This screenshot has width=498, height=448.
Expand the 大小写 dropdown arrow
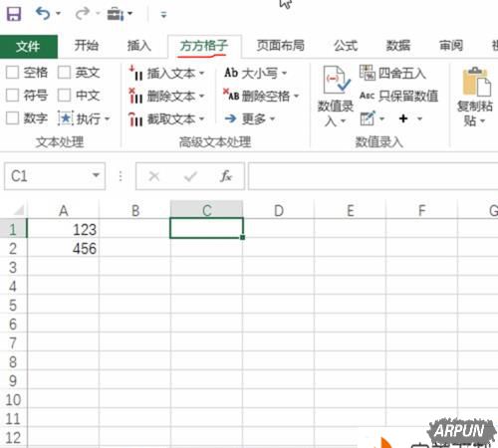pyautogui.click(x=285, y=73)
